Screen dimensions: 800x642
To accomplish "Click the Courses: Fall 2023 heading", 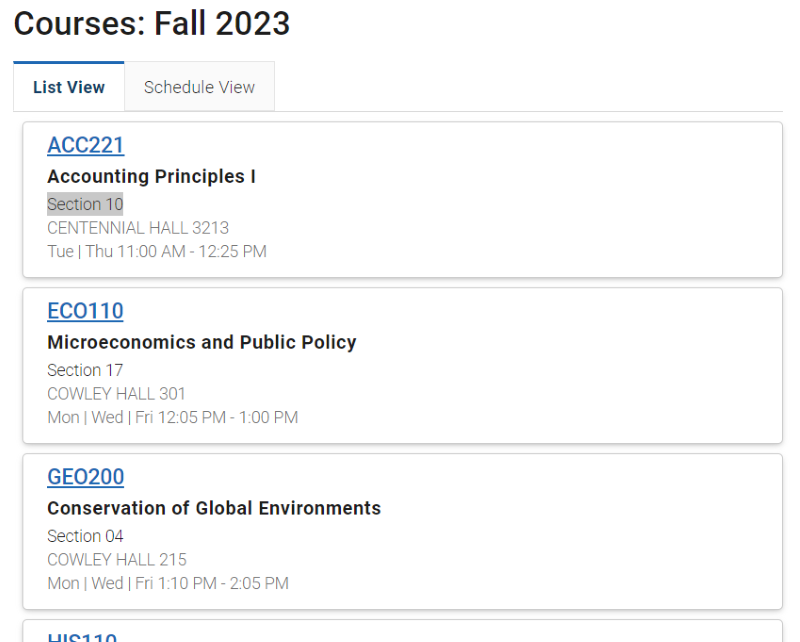I will coord(152,23).
